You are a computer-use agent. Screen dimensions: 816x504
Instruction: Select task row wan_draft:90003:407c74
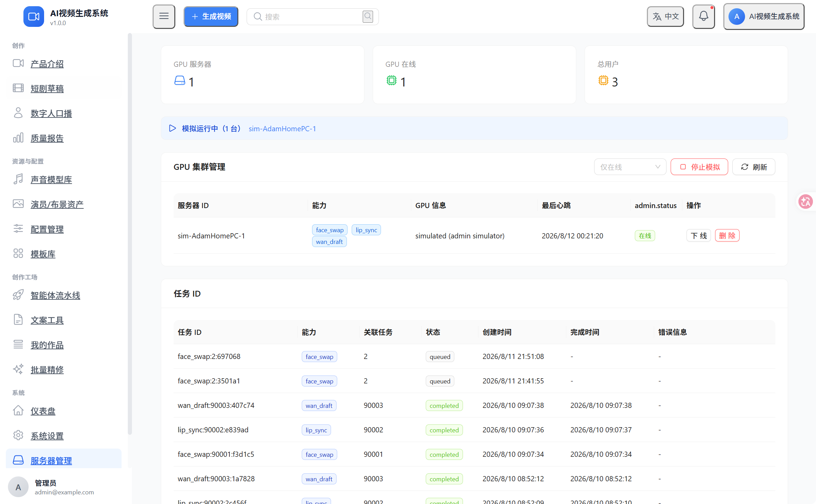[474, 405]
